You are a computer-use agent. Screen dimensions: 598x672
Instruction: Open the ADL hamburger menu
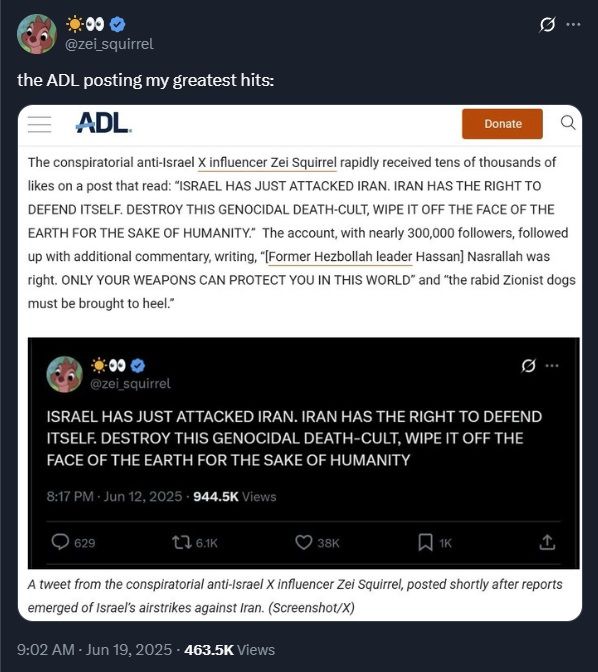[x=39, y=124]
